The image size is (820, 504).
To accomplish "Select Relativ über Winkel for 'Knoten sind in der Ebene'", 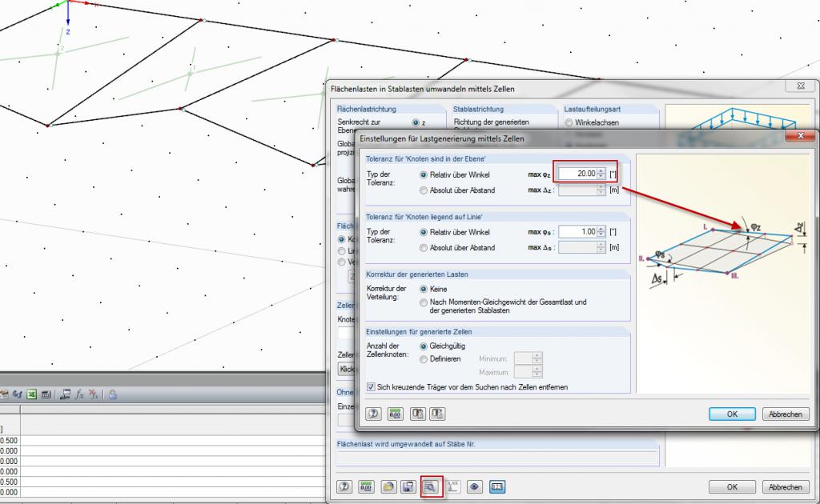I will [424, 175].
